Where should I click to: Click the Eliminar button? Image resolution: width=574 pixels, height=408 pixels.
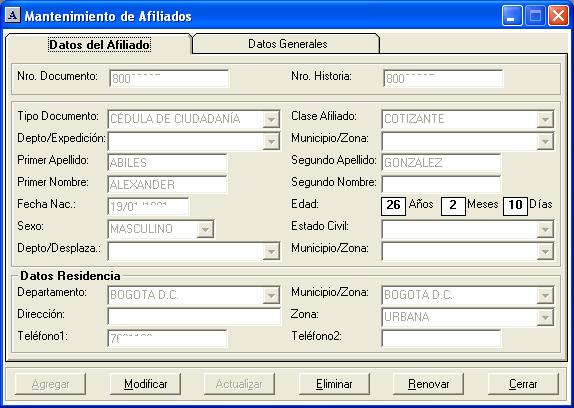pos(334,384)
